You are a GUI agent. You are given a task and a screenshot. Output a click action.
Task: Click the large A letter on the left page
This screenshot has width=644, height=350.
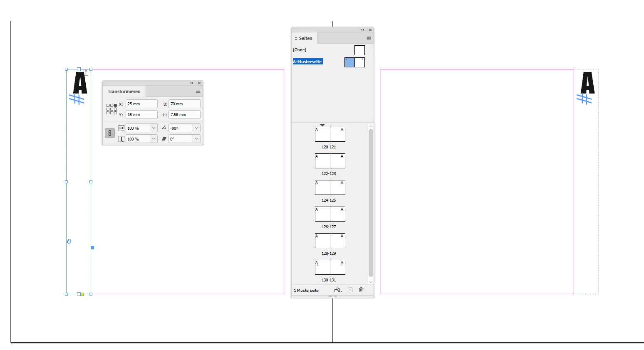click(80, 83)
